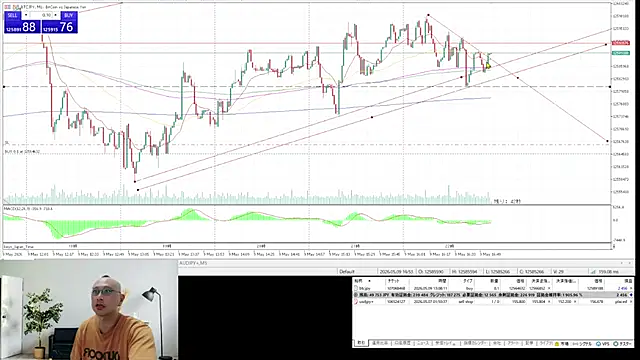
Task: Click the V: 29 volume status entry
Action: pyautogui.click(x=558, y=271)
